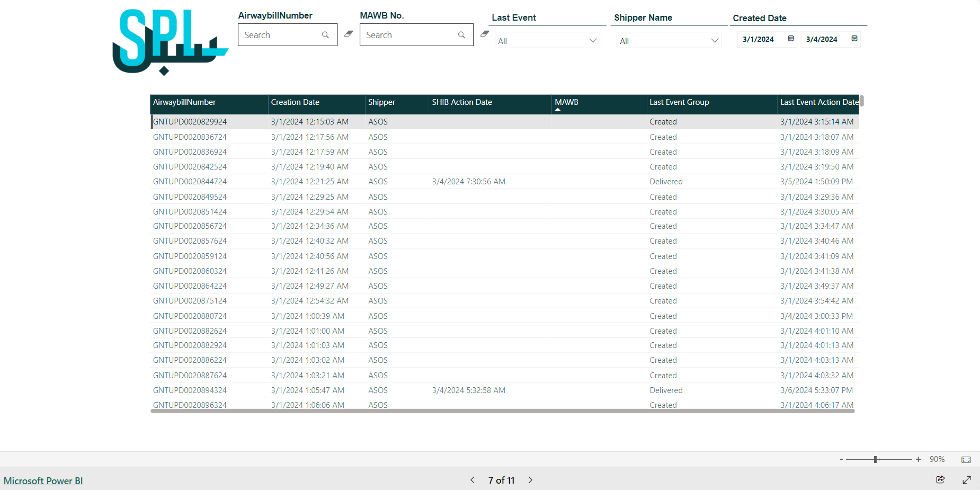Click Delivered status for GNTUPD0020844724
This screenshot has width=980, height=490.
(666, 181)
